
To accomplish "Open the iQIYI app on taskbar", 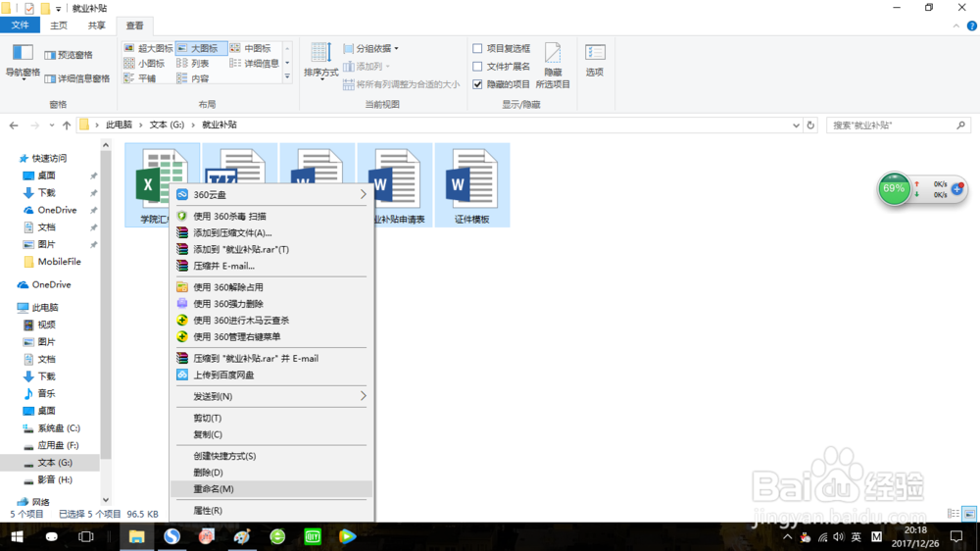I will tap(312, 536).
